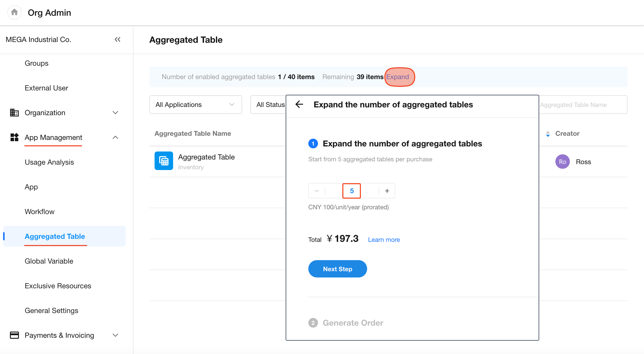Screen dimensions: 644x354
Task: Decrease quantity with minus button
Action: (317, 191)
